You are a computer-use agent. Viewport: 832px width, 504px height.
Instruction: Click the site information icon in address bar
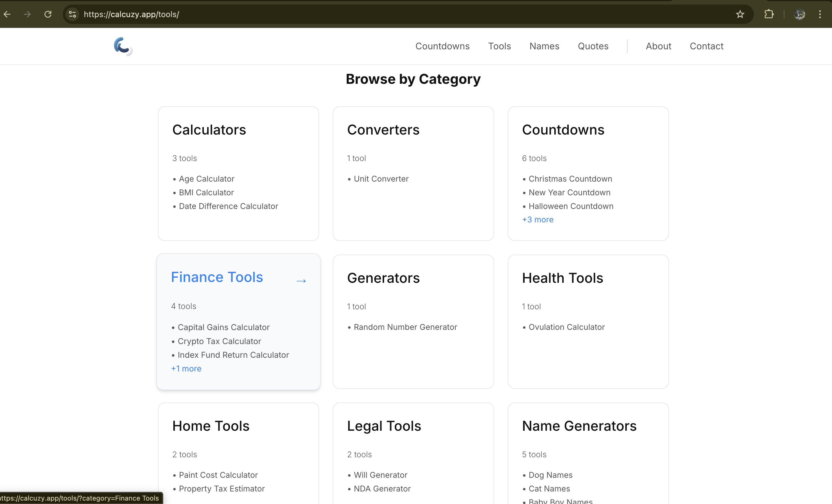(x=72, y=14)
